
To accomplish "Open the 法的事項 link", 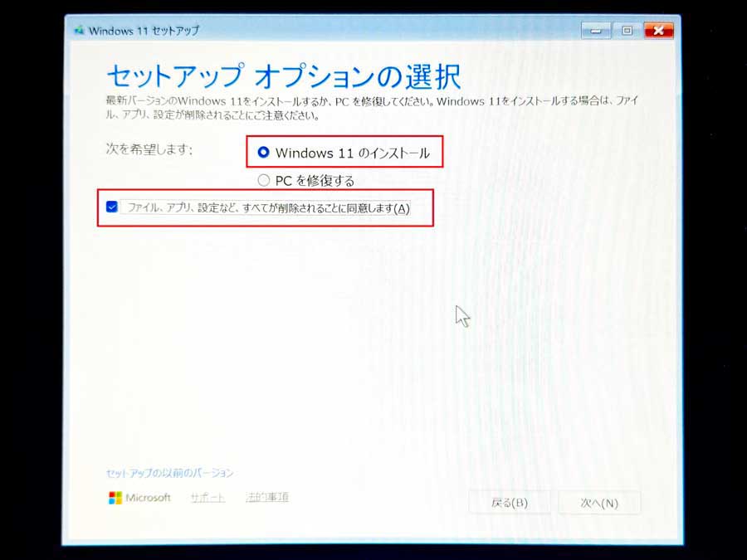I will 267,498.
